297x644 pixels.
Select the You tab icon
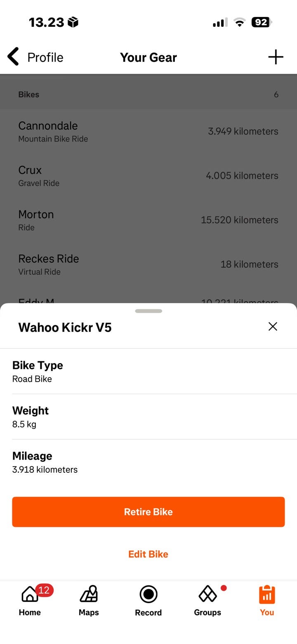[267, 594]
